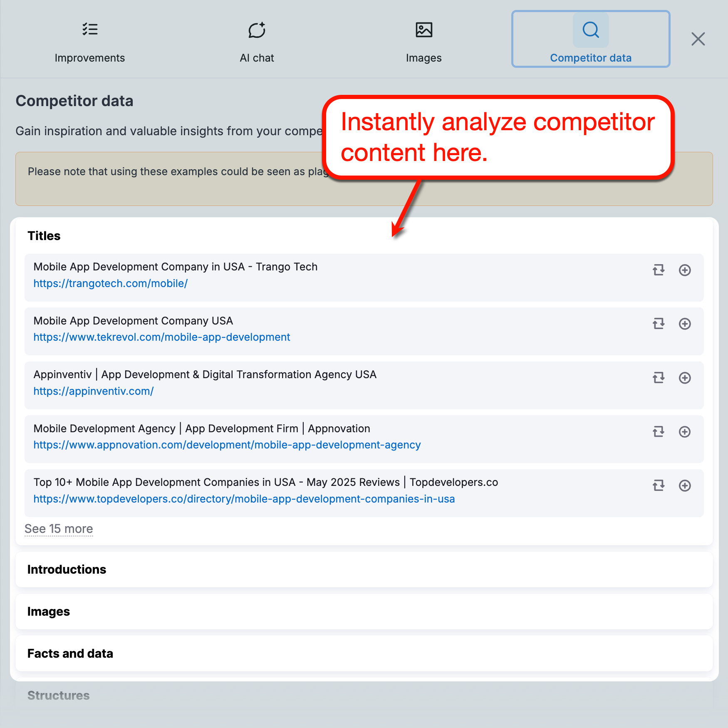Screen dimensions: 728x728
Task: Insert the Trango Tech title using plus icon
Action: pyautogui.click(x=685, y=270)
